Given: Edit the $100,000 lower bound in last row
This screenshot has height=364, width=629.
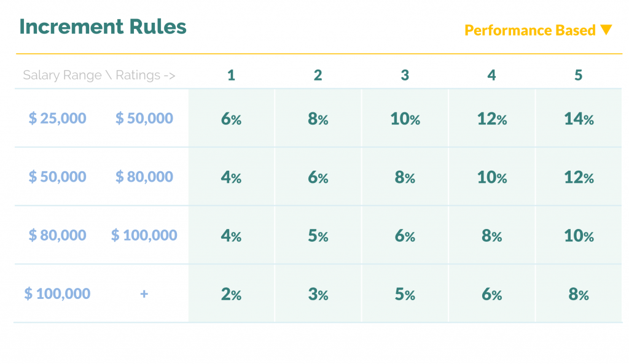Looking at the screenshot, I should click(57, 294).
